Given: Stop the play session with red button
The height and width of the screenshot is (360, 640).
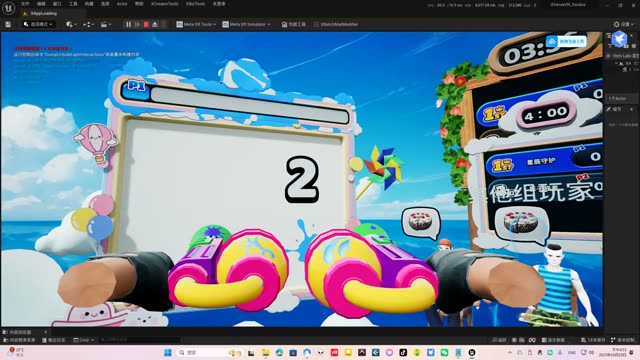Looking at the screenshot, I should tap(146, 24).
